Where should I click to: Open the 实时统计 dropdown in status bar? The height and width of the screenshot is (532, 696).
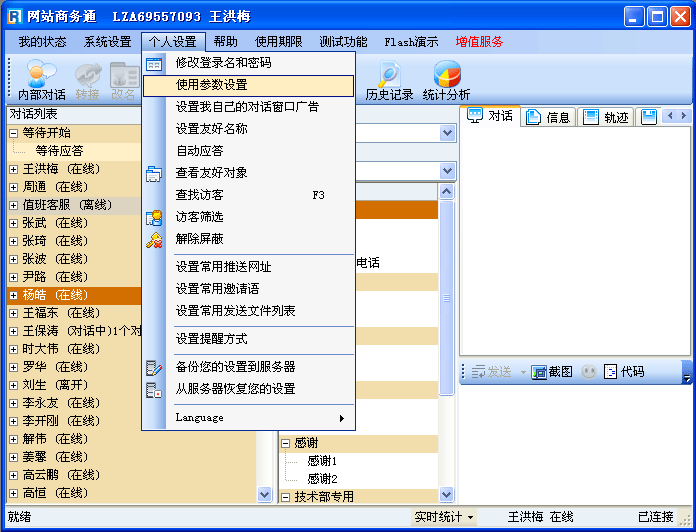coord(445,517)
